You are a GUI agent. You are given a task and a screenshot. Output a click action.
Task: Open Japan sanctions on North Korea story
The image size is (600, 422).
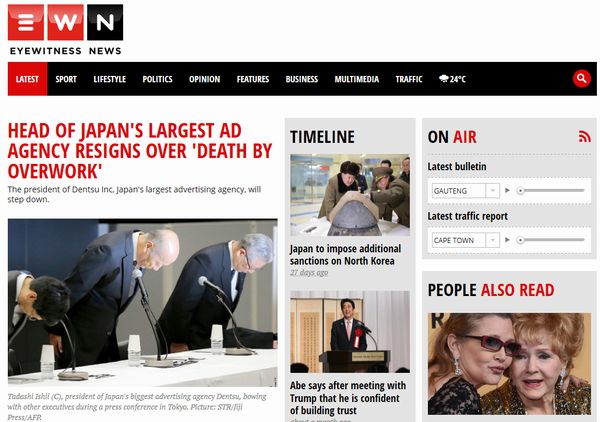pos(346,255)
